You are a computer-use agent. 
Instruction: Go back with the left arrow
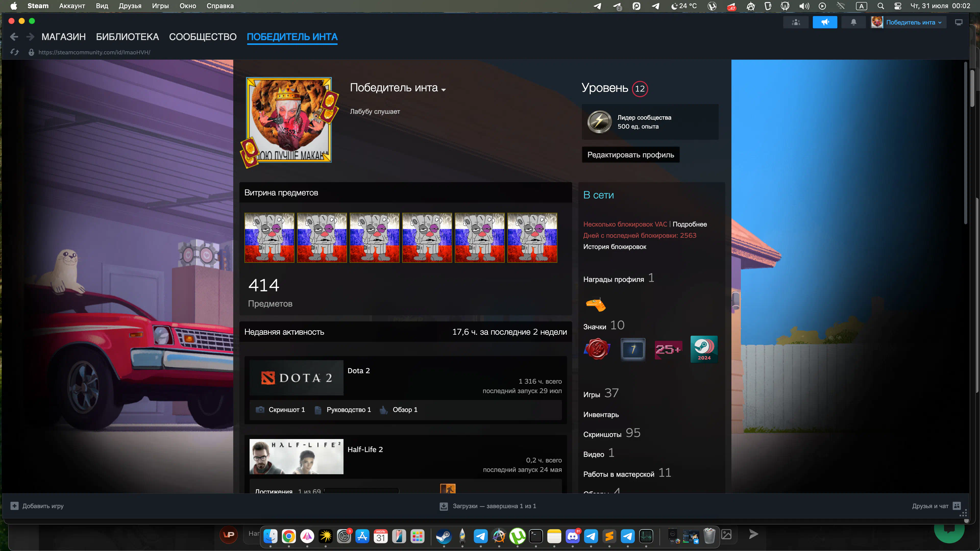point(14,37)
